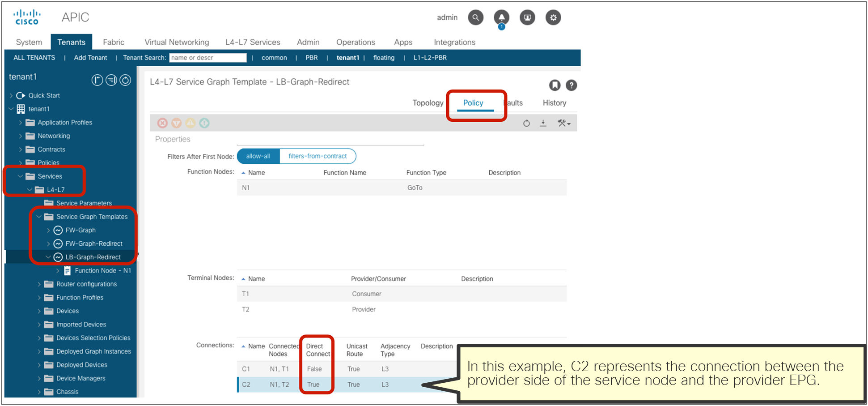
Task: Click the FW-Graph-Redirect template icon
Action: tap(58, 244)
